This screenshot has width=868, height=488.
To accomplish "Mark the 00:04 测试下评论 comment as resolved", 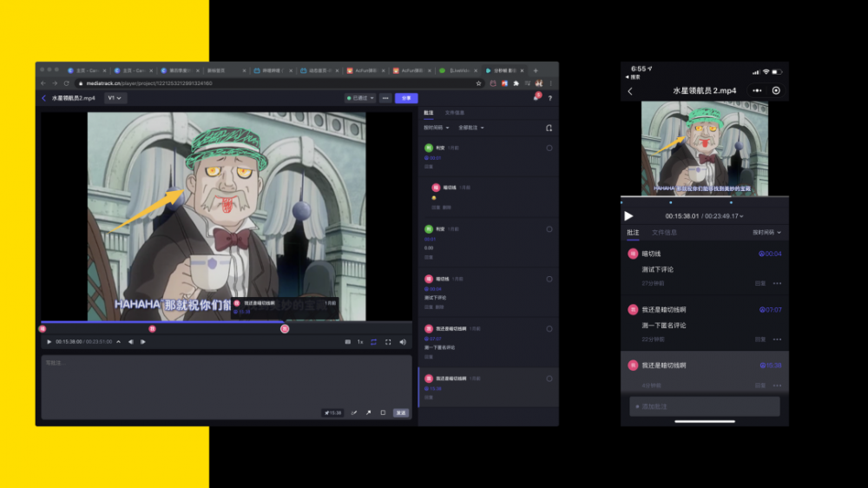I will tap(549, 280).
